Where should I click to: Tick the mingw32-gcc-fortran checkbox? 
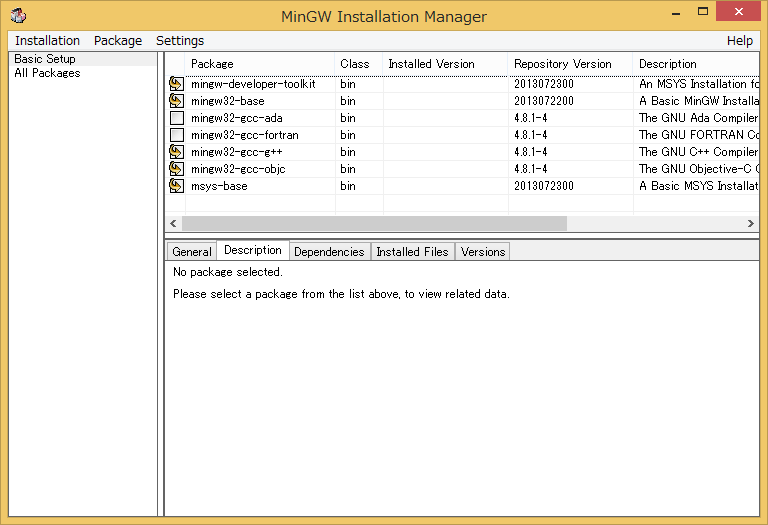(176, 135)
